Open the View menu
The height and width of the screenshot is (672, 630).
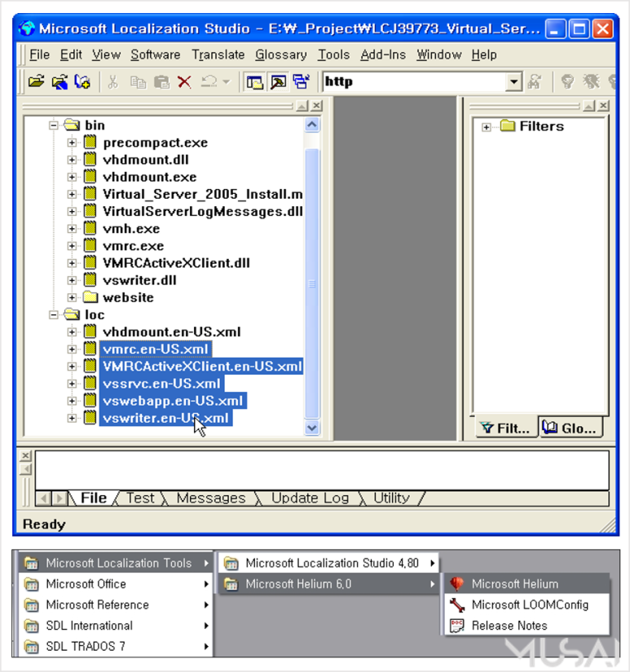106,55
